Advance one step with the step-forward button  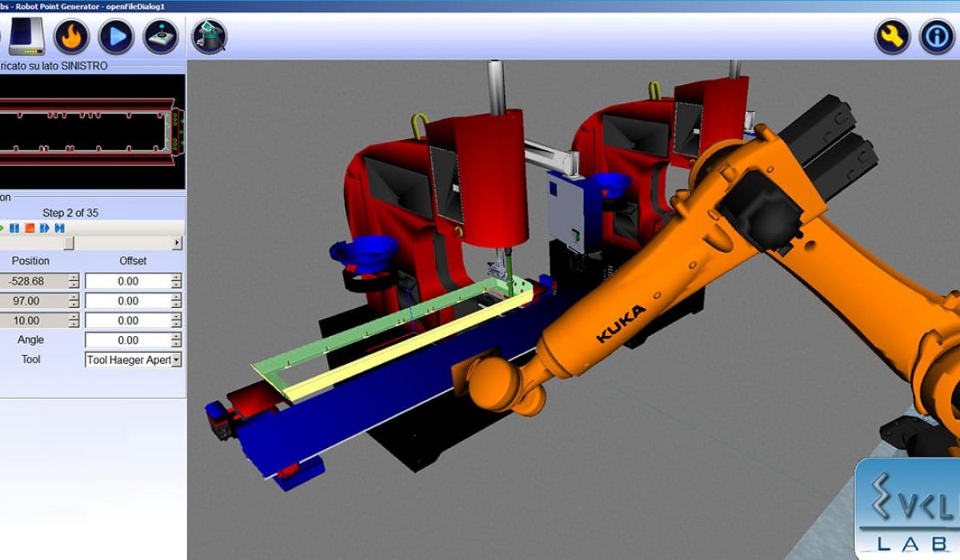tap(45, 228)
